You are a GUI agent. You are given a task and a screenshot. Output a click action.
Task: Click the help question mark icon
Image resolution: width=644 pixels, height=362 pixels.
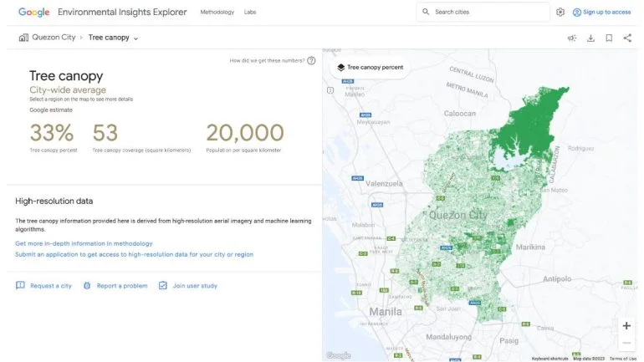[x=311, y=61]
